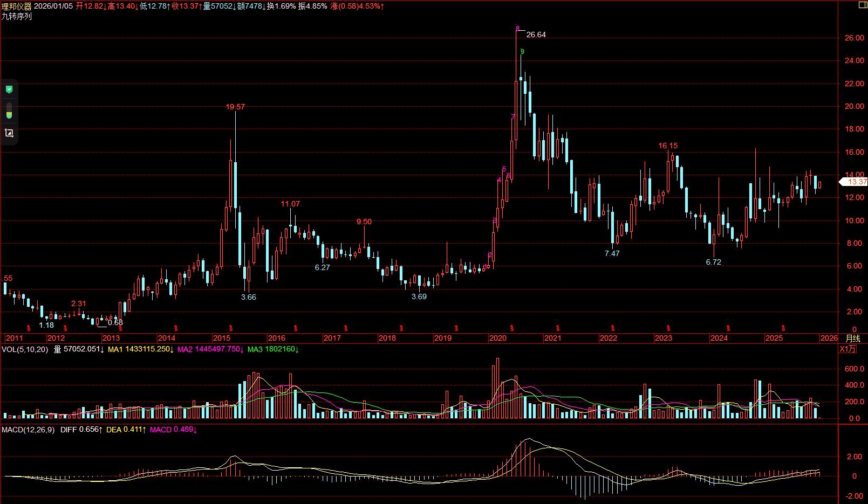
Task: Click the red $ marker in 2017
Action: click(x=346, y=328)
